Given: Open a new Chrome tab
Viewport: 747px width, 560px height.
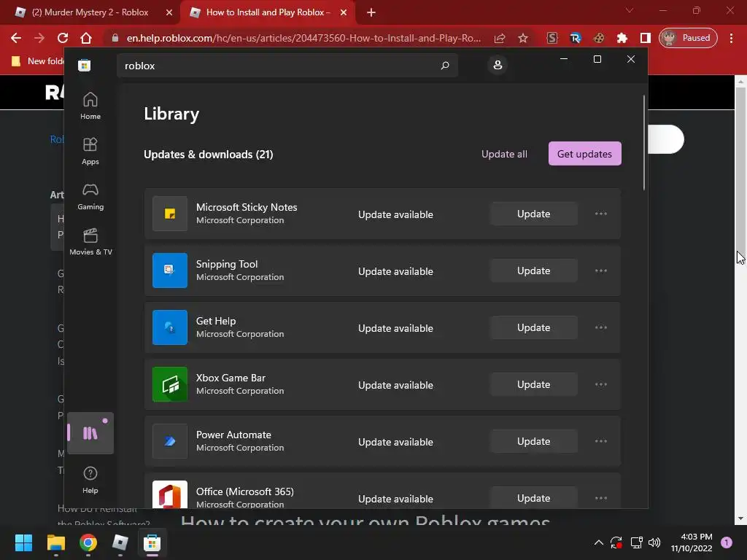Looking at the screenshot, I should point(371,12).
